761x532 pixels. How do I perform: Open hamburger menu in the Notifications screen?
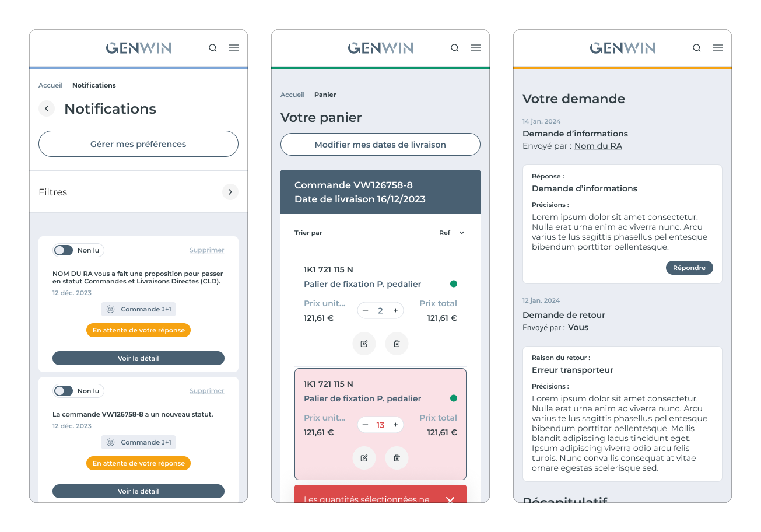[234, 48]
